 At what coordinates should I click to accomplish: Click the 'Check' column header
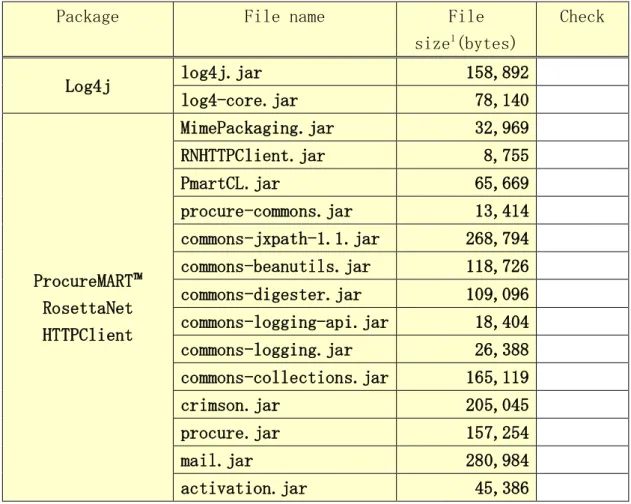[582, 29]
